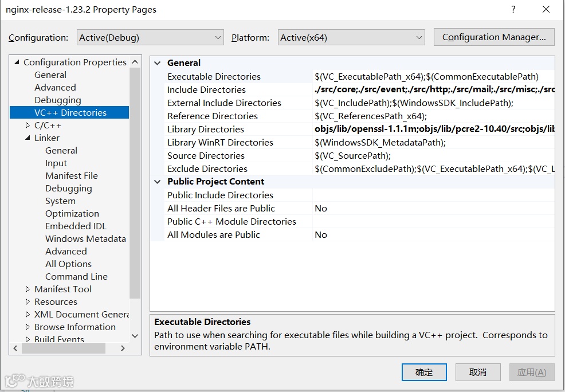Collapse the Configuration Properties tree node
565x392 pixels.
coord(17,62)
